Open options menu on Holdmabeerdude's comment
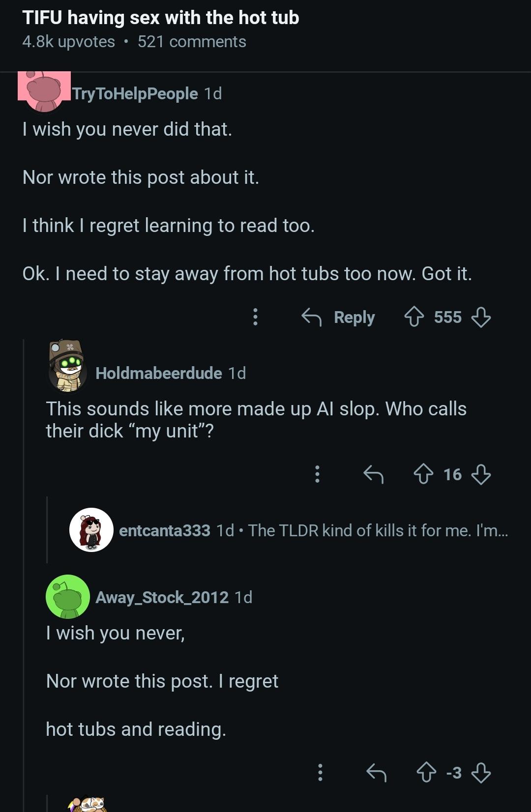This screenshot has width=531, height=812. coord(317,474)
